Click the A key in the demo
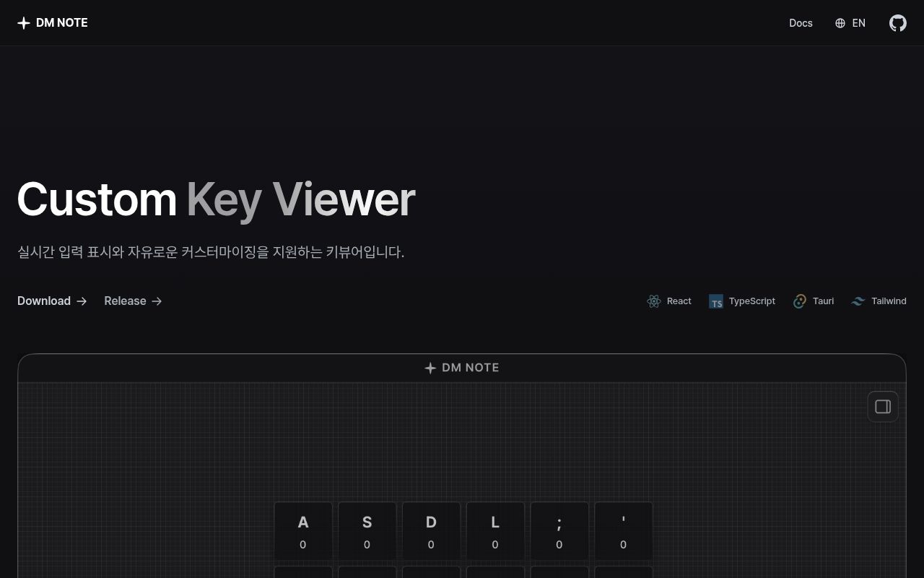924x578 pixels. coord(303,531)
